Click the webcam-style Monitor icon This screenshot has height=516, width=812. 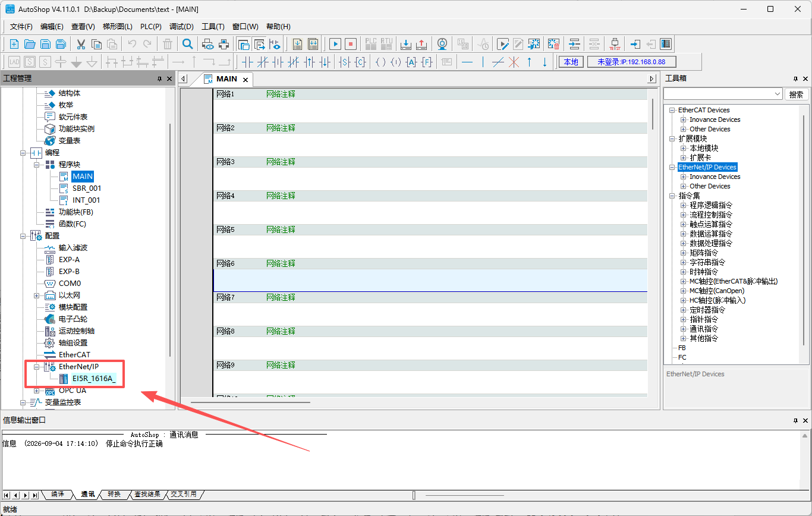442,44
